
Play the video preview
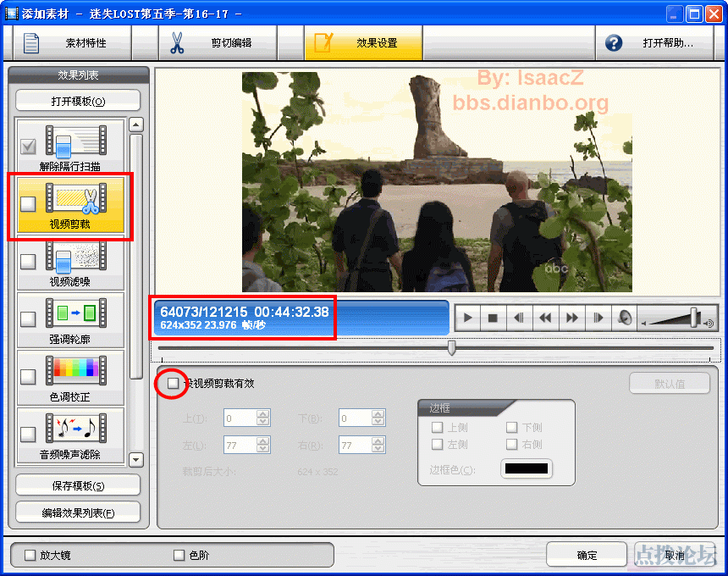pos(468,318)
